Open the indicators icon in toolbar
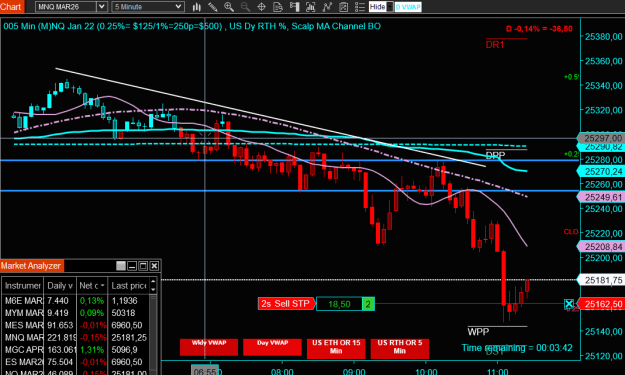Screen dimensions: 625x375 311,7
